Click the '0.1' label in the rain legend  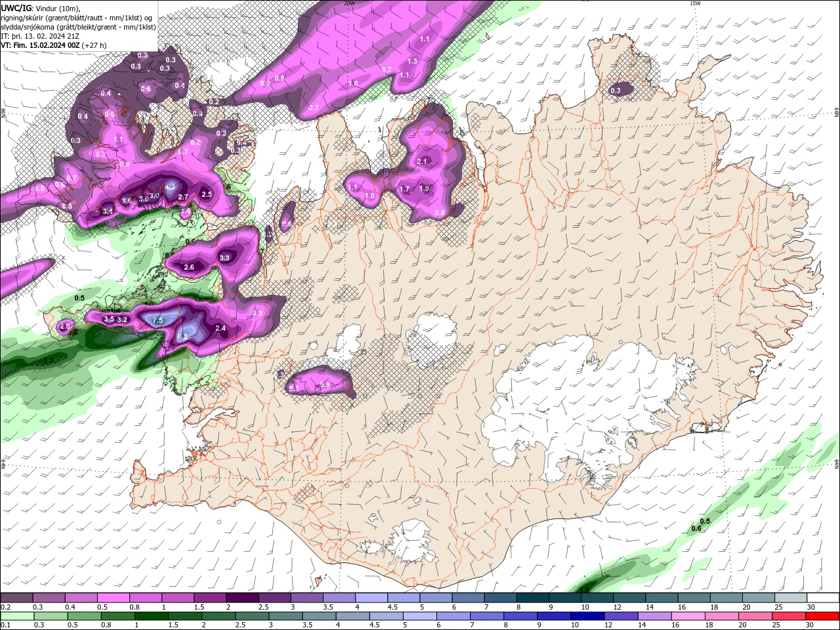pyautogui.click(x=5, y=625)
